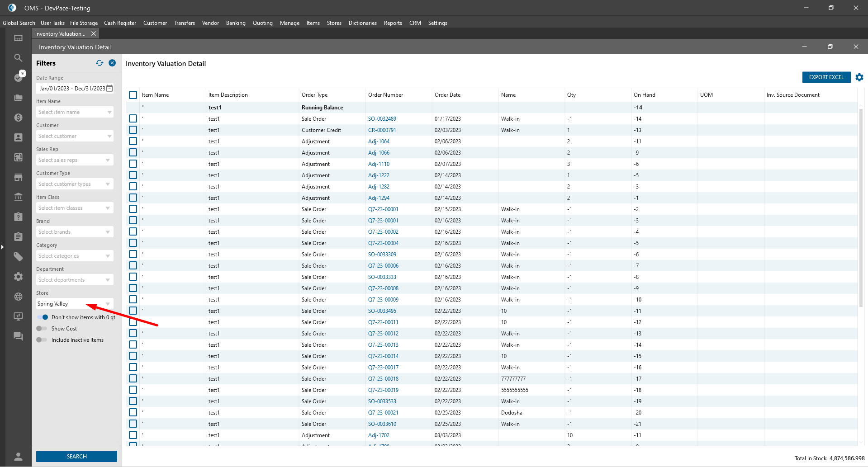Enable Include Inactive Items toggle
Image resolution: width=868 pixels, height=467 pixels.
click(x=42, y=340)
